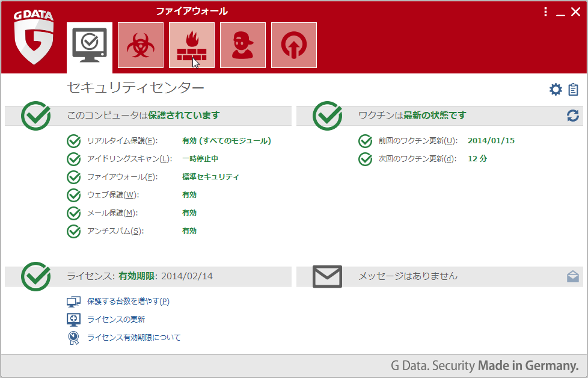Click ライセンスの更新 link
The image size is (588, 378).
116,320
